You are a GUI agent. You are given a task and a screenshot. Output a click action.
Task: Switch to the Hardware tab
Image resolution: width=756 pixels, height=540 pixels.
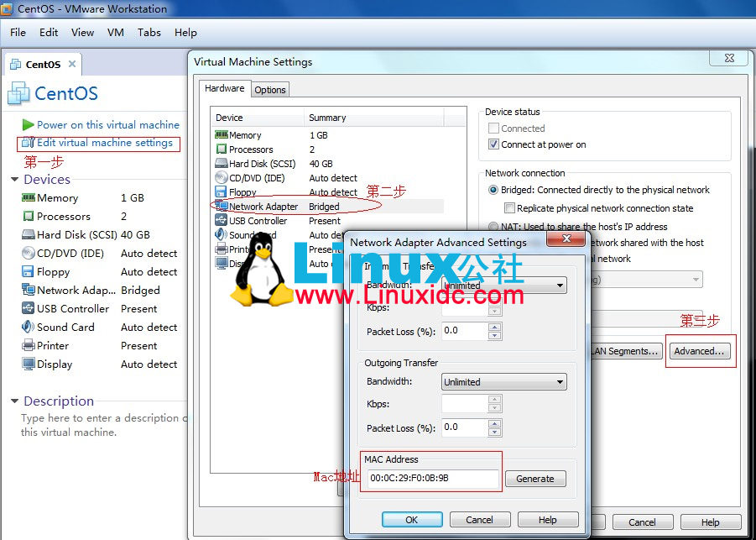[x=225, y=88]
